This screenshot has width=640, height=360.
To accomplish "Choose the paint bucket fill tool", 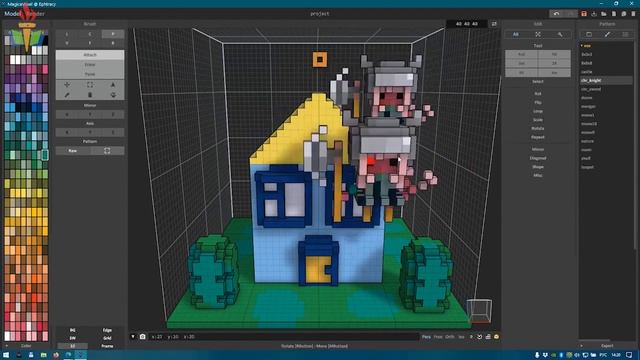I will [90, 95].
